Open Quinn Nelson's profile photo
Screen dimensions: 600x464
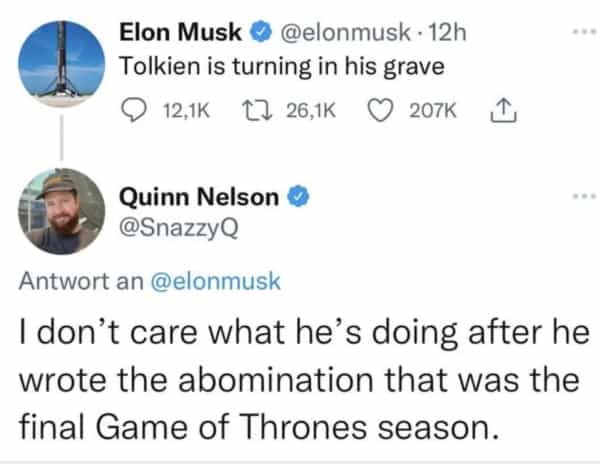click(62, 212)
